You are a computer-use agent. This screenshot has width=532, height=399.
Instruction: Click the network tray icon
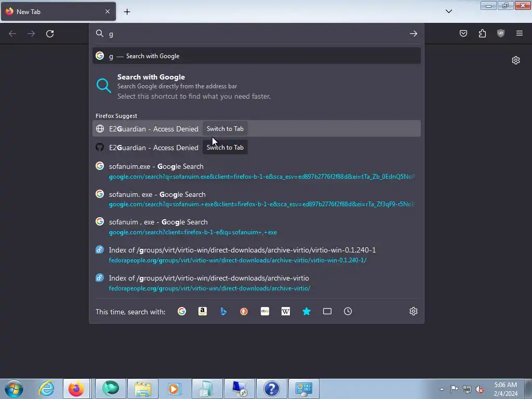pyautogui.click(x=467, y=389)
